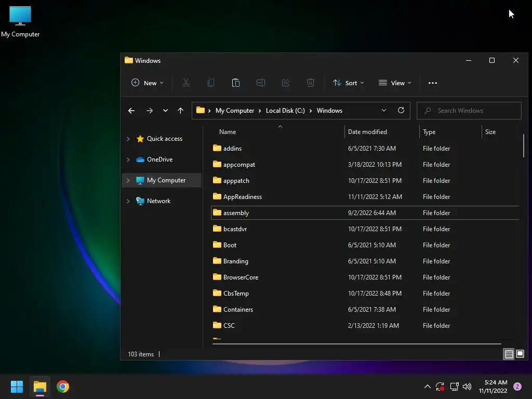The width and height of the screenshot is (532, 399).
Task: Click the Share icon in toolbar
Action: [286, 83]
